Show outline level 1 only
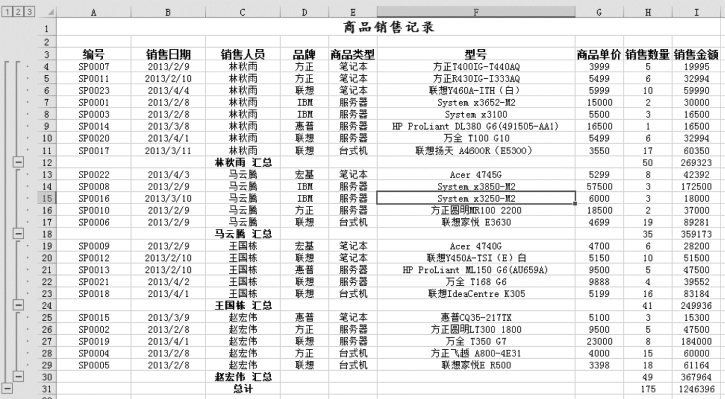Screen dimensions: 725x399 pos(7,12)
